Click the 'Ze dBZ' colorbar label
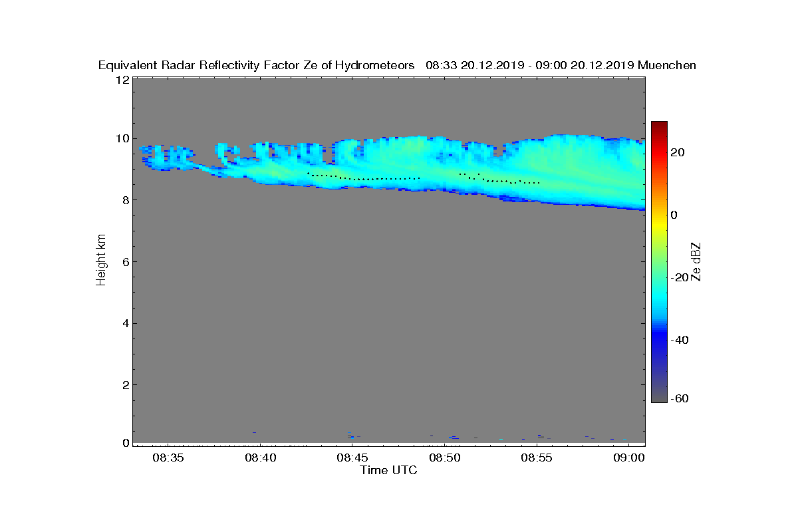The width and height of the screenshot is (798, 532). [x=696, y=261]
